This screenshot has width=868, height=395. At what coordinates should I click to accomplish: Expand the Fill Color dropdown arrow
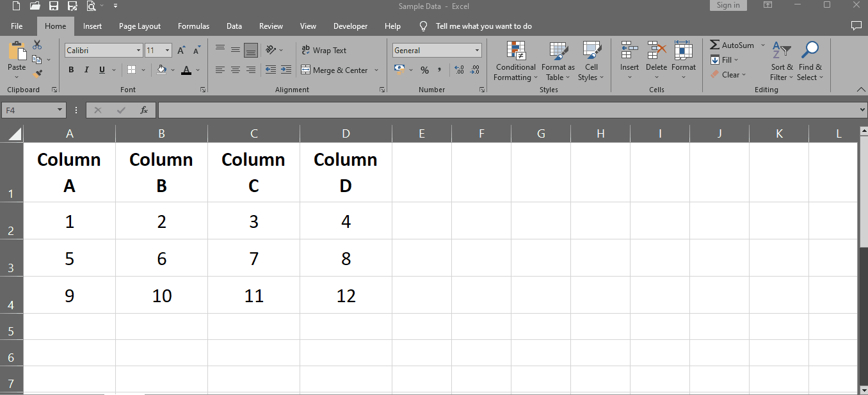coord(172,70)
